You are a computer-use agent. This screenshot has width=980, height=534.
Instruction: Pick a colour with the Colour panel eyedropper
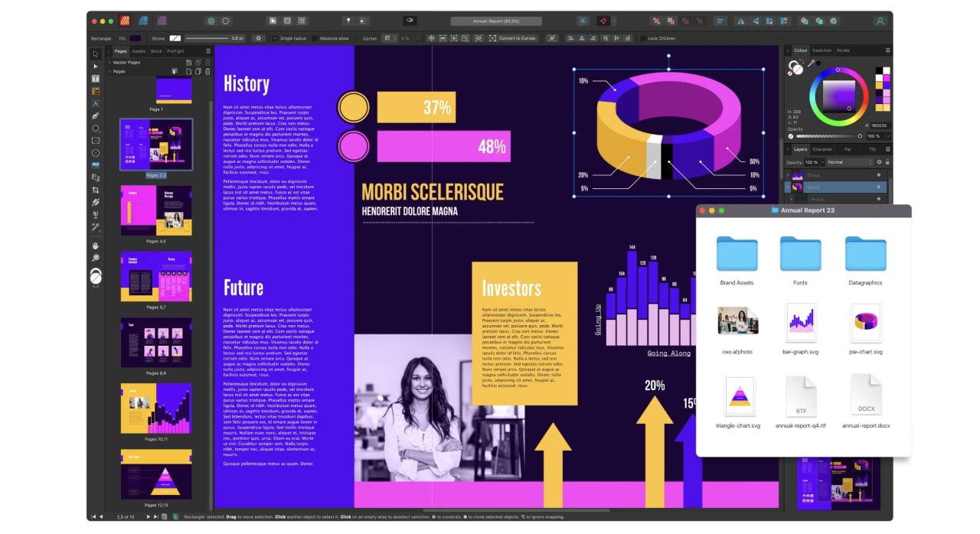[812, 63]
